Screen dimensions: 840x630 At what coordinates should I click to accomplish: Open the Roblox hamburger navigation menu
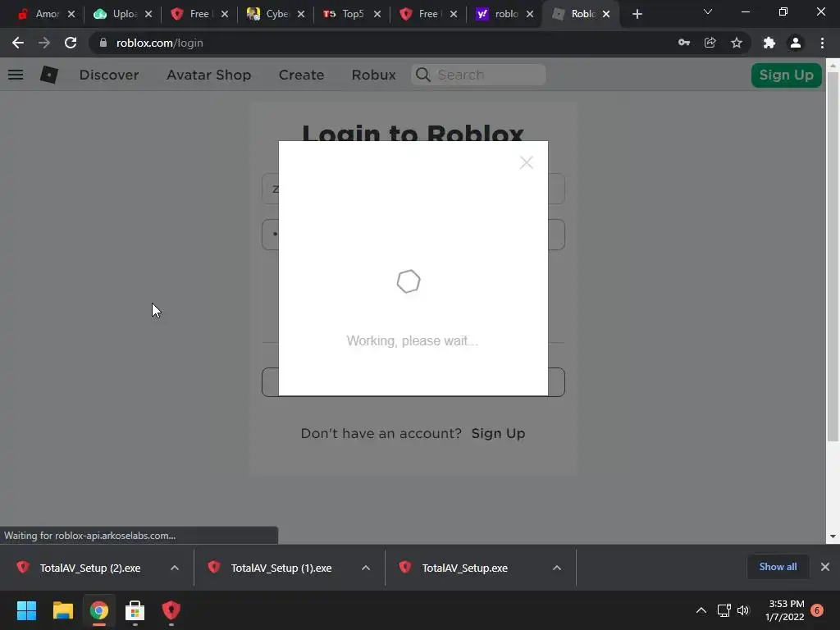pyautogui.click(x=16, y=75)
